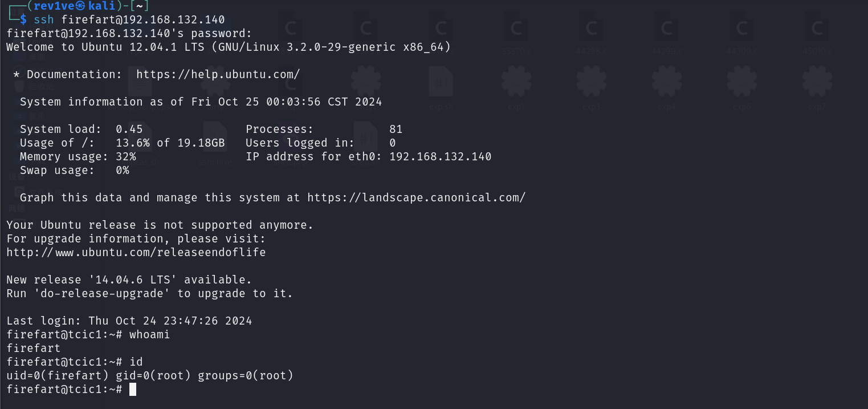Click the uid=0(firefart) output text
This screenshot has height=409, width=868.
tap(40, 376)
